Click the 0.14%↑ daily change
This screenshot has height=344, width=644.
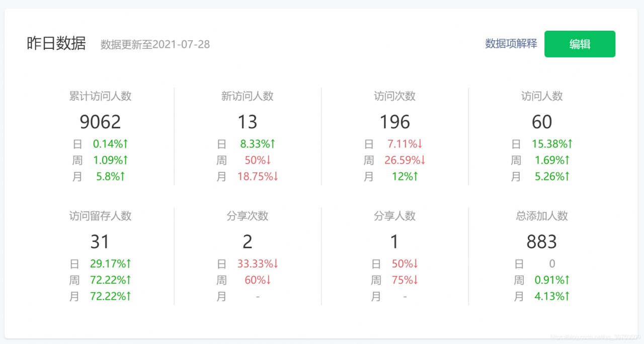(x=111, y=144)
